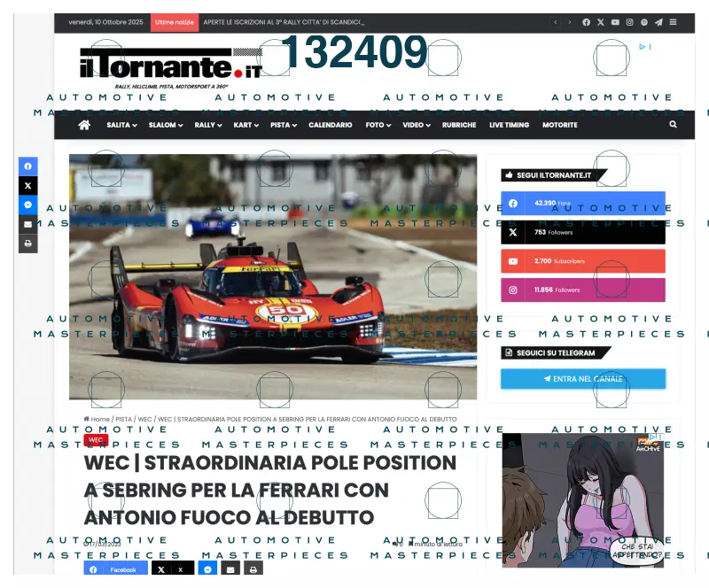Select the home icon in the navigation bar
Image resolution: width=709 pixels, height=588 pixels.
click(84, 125)
